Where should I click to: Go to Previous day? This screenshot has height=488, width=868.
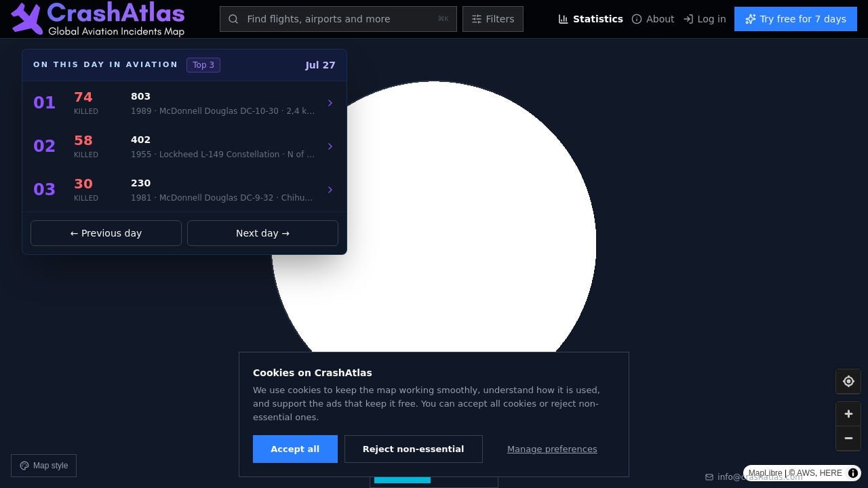pyautogui.click(x=106, y=233)
